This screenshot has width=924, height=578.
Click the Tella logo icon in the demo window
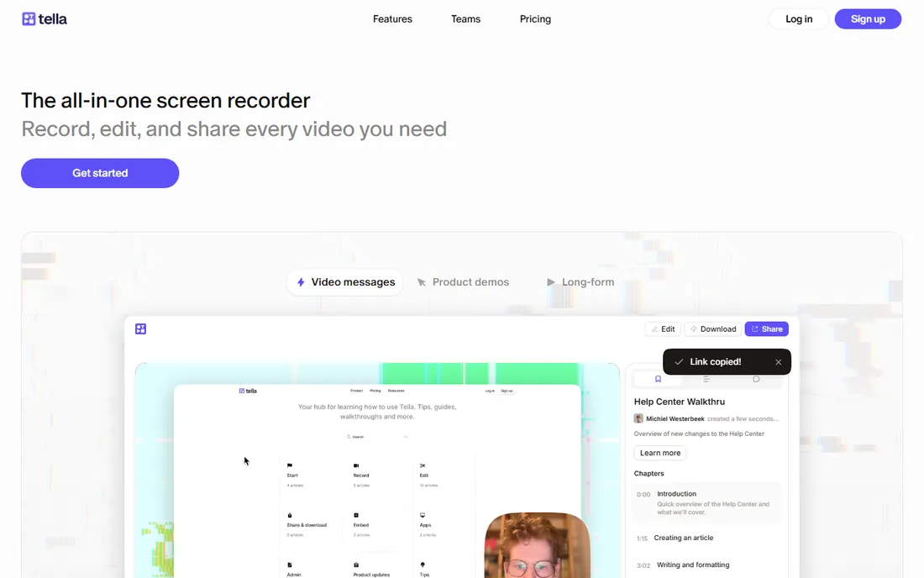(x=140, y=328)
